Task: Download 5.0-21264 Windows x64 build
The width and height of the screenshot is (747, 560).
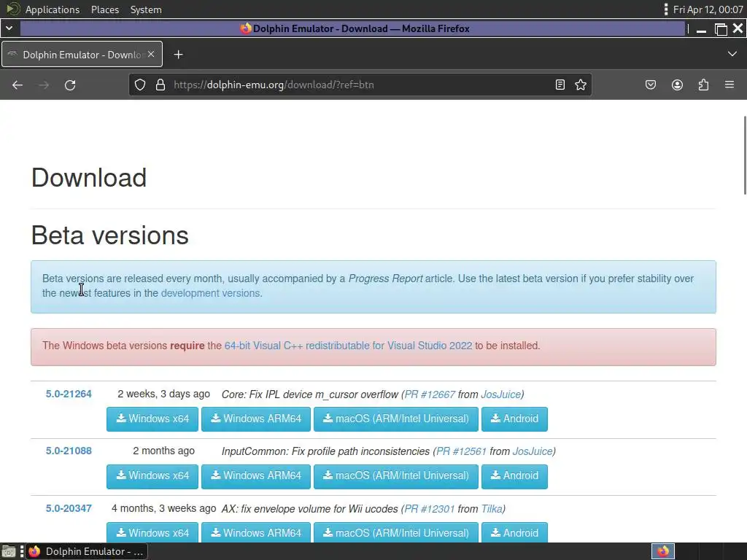Action: click(152, 419)
